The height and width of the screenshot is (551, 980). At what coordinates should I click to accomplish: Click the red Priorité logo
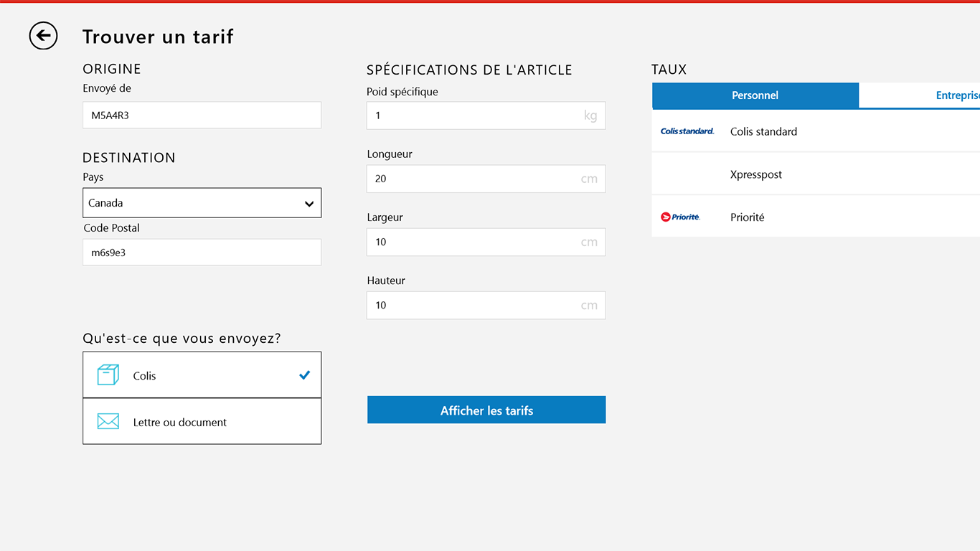pyautogui.click(x=680, y=217)
